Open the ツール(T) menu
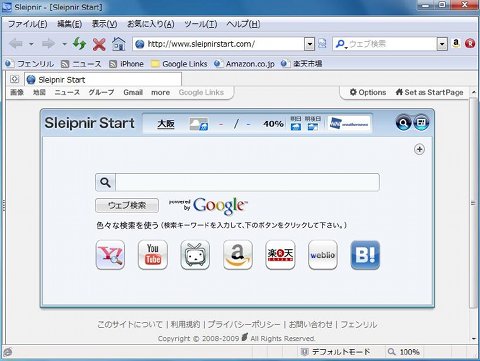Viewport: 480px width, 361px height. (201, 24)
